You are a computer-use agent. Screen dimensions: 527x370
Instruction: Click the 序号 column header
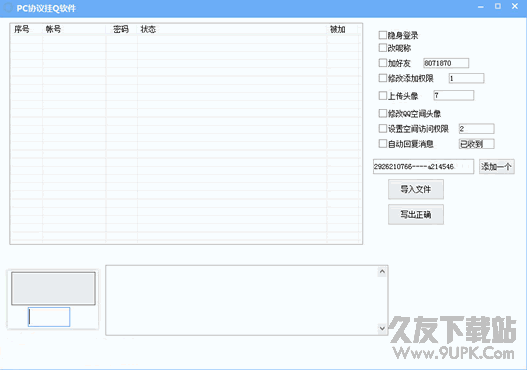[x=27, y=29]
